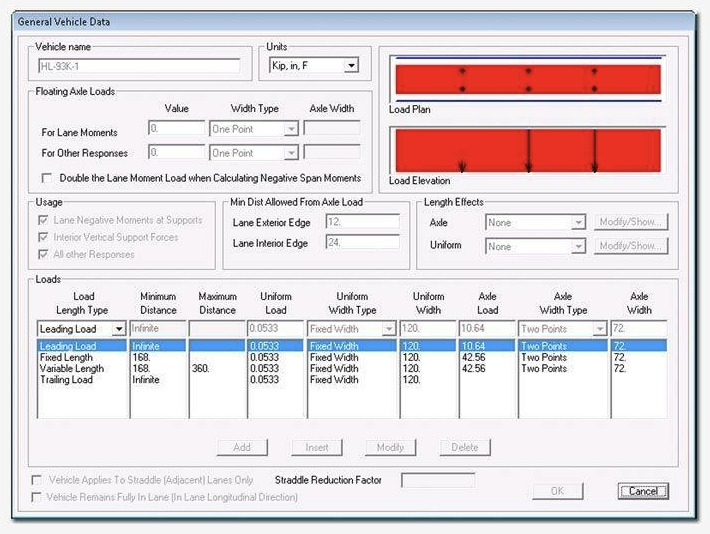This screenshot has width=710, height=534.
Task: Click the Load Plan preview diagram
Action: pos(528,80)
